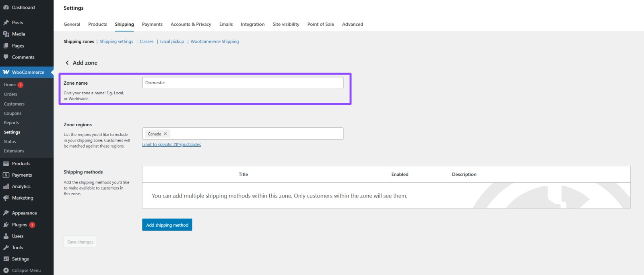This screenshot has width=644, height=275.
Task: Click the Products box icon in sidebar
Action: coord(6,164)
